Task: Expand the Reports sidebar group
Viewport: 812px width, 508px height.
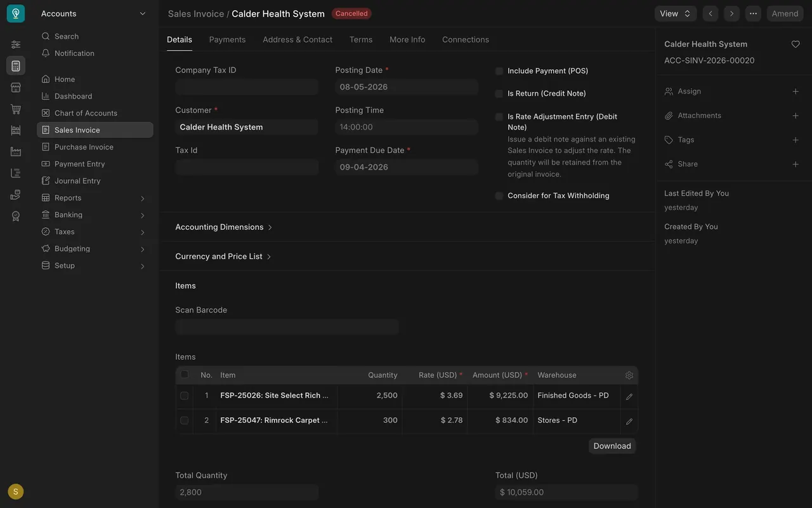Action: point(95,198)
